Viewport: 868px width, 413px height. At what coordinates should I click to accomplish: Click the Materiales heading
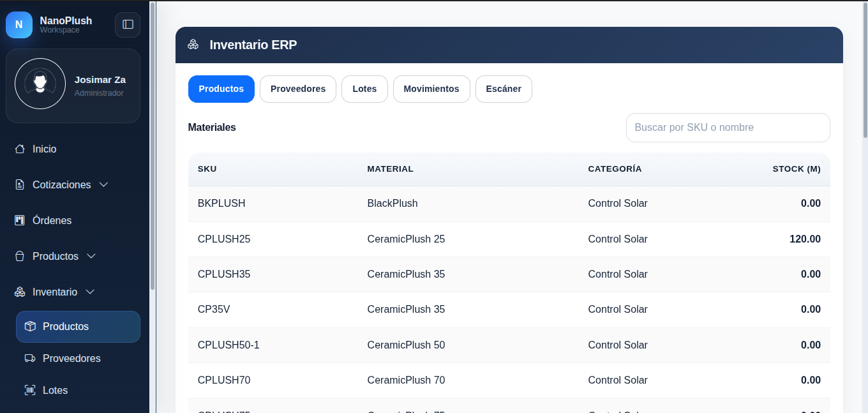click(212, 128)
